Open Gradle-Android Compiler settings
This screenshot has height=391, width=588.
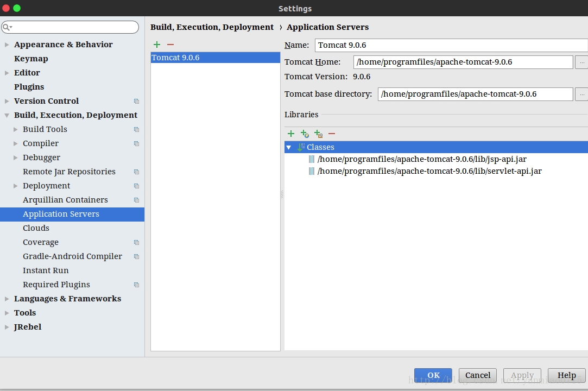coord(72,256)
